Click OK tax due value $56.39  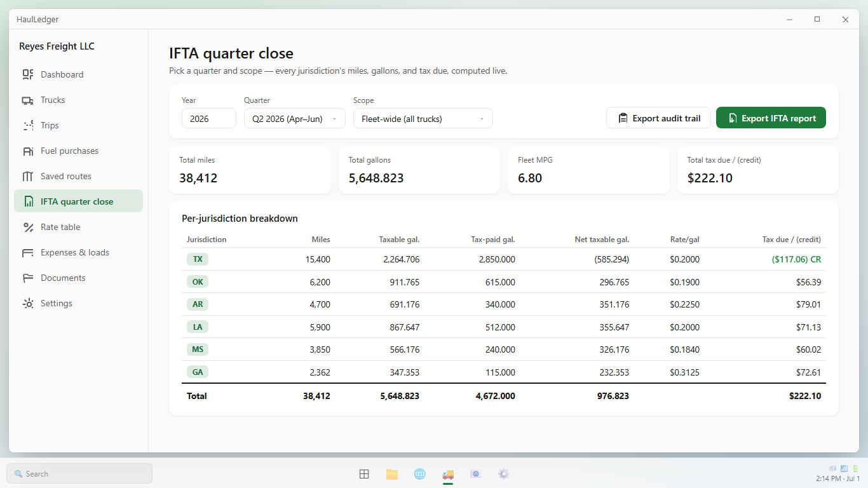pyautogui.click(x=808, y=282)
